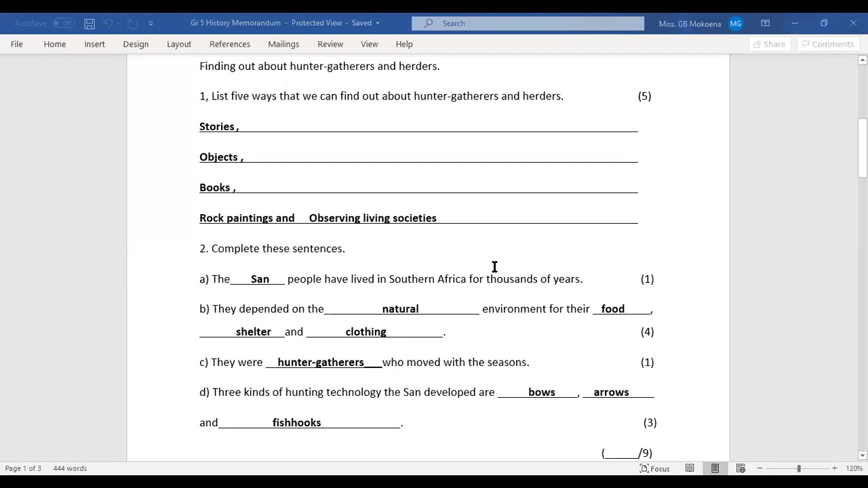Click the 444 words count
868x488 pixels.
point(70,468)
